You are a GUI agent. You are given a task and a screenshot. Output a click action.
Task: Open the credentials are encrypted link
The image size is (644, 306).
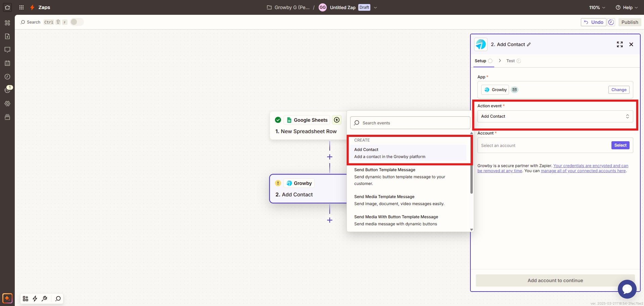point(591,166)
